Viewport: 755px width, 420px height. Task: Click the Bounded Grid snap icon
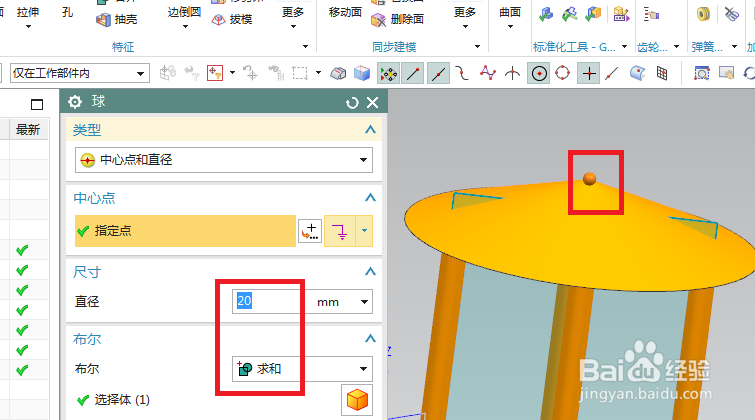[x=662, y=73]
